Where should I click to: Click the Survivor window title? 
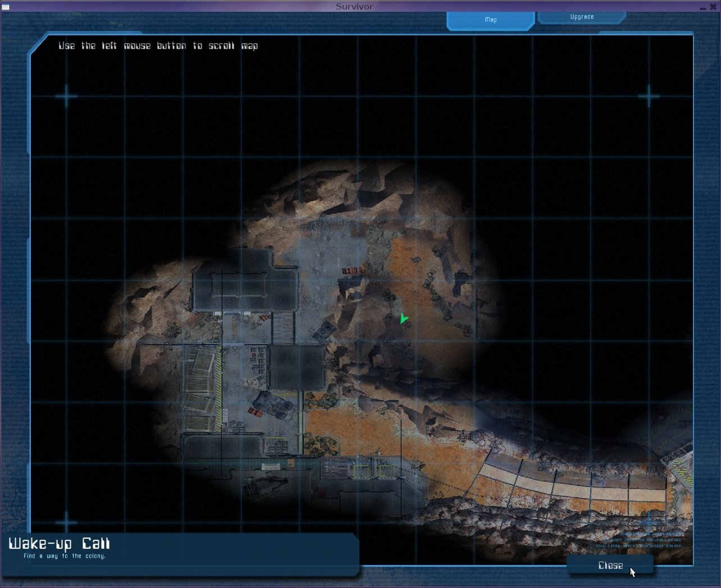tap(354, 7)
